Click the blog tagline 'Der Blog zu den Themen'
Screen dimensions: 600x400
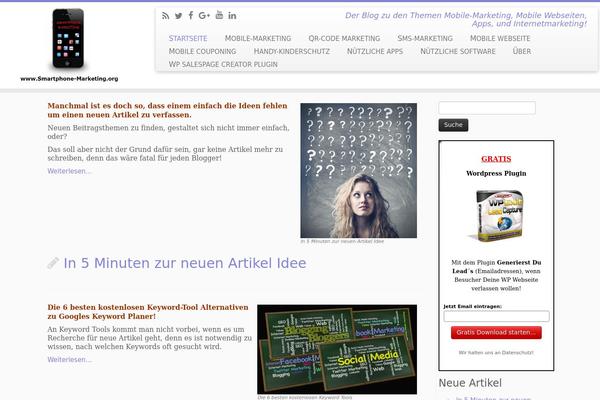[466, 20]
